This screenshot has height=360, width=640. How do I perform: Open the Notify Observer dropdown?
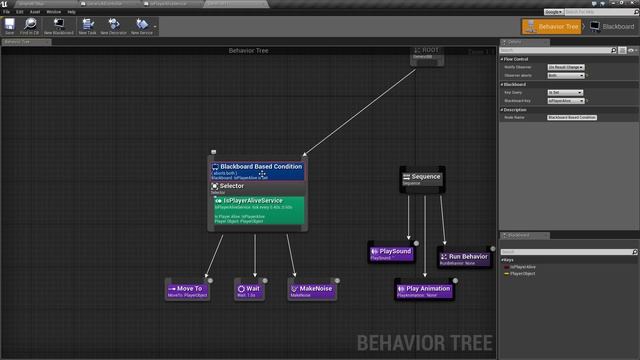[x=566, y=67]
